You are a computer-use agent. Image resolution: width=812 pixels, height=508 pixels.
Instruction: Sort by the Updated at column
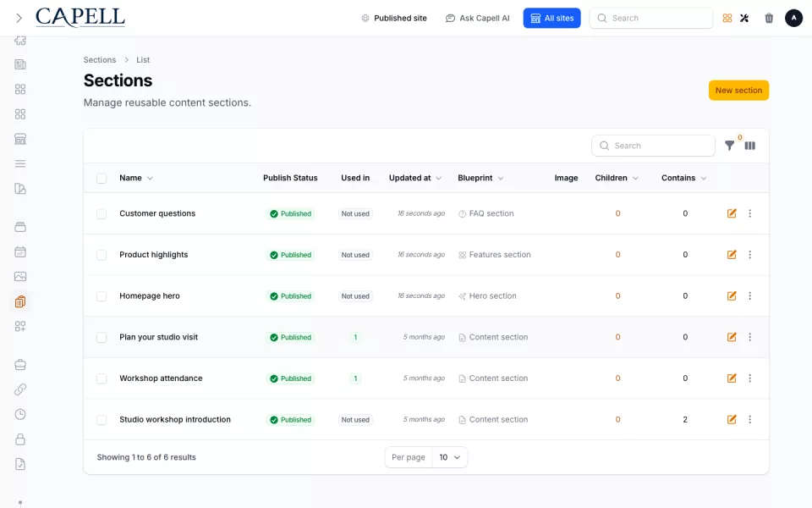pyautogui.click(x=414, y=178)
